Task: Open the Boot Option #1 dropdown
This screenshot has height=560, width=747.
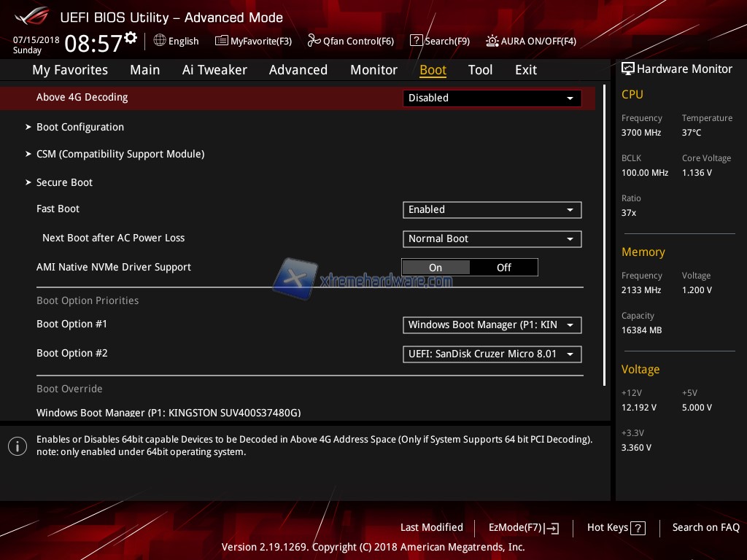Action: click(492, 324)
